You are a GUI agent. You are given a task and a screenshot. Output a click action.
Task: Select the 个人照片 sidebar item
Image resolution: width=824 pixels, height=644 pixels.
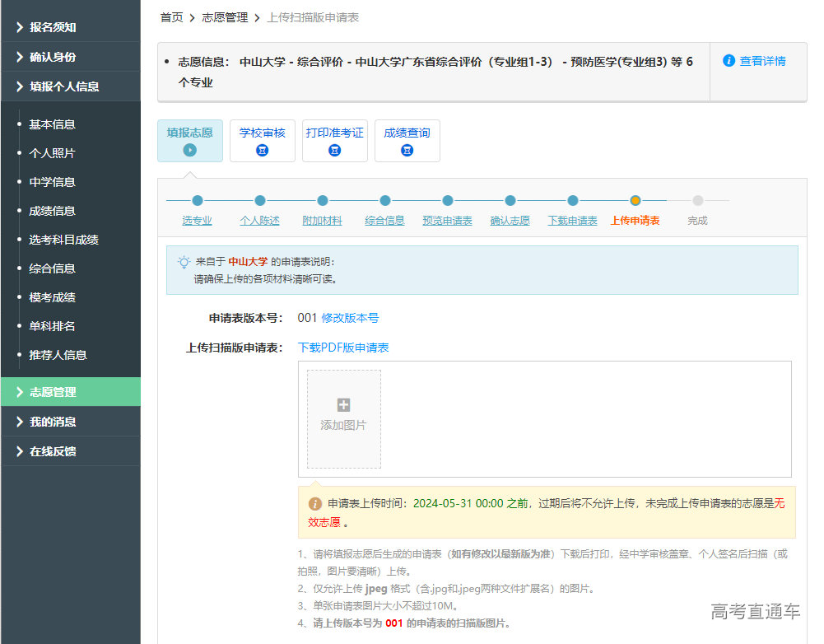pos(52,152)
